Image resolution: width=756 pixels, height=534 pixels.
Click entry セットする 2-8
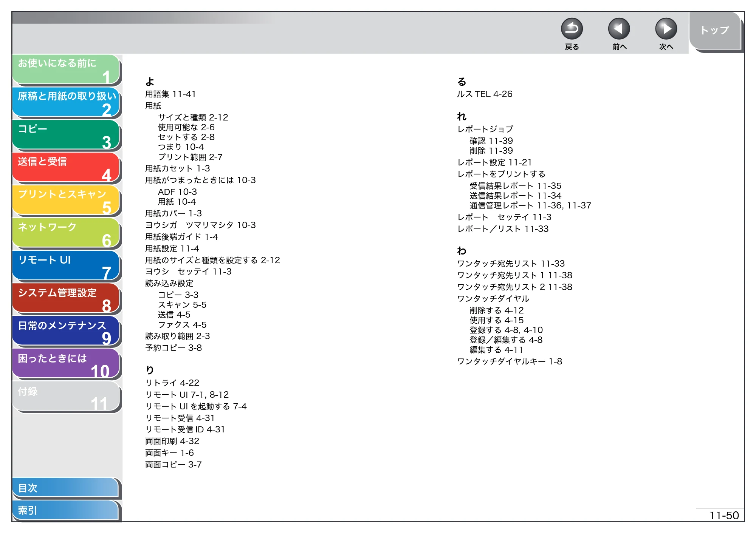(x=186, y=137)
